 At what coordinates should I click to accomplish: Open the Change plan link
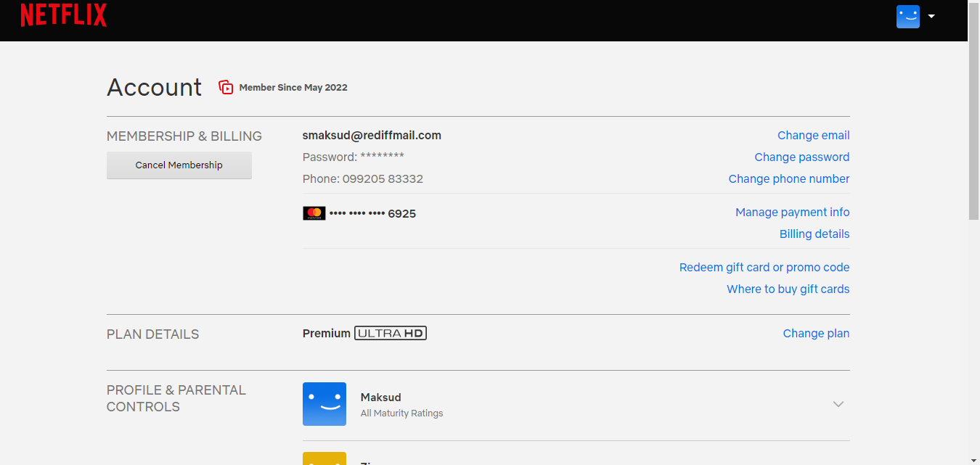[816, 334]
